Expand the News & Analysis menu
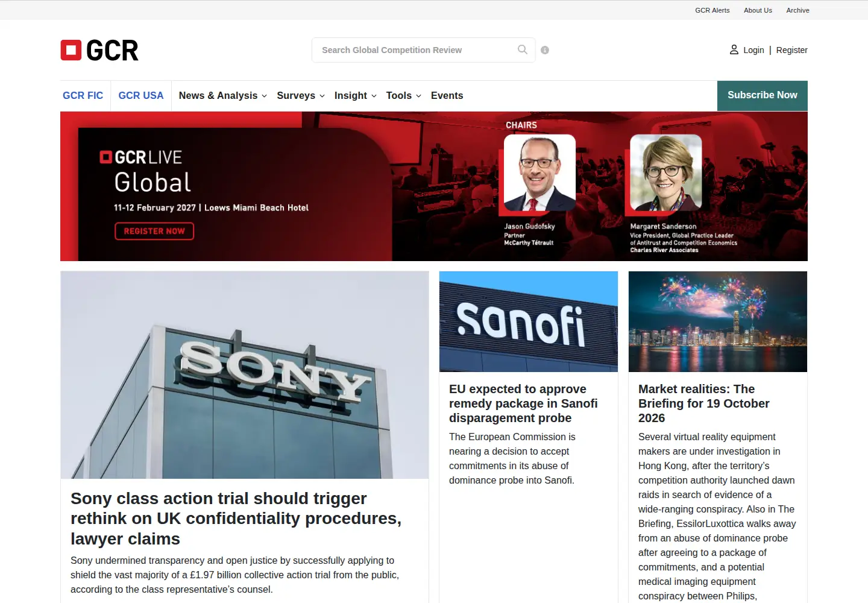Screen dimensions: 868x603 (x=222, y=95)
